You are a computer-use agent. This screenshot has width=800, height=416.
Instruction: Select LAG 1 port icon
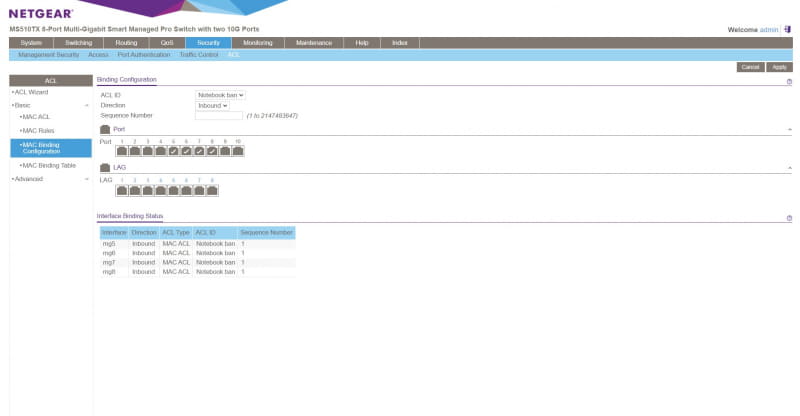coord(122,191)
